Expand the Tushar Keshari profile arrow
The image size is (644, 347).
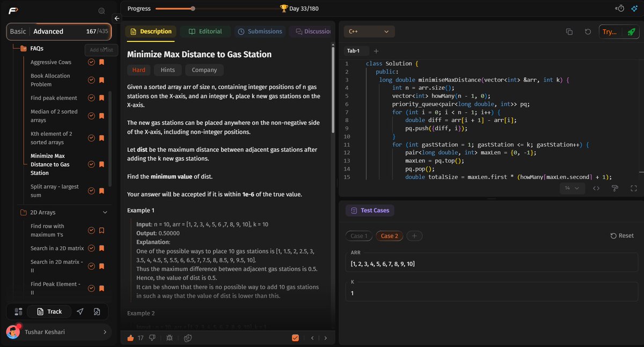[105, 333]
